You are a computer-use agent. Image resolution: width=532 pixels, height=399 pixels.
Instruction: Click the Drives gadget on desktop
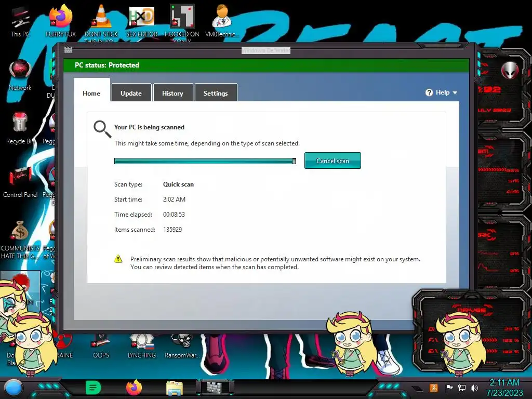472,331
